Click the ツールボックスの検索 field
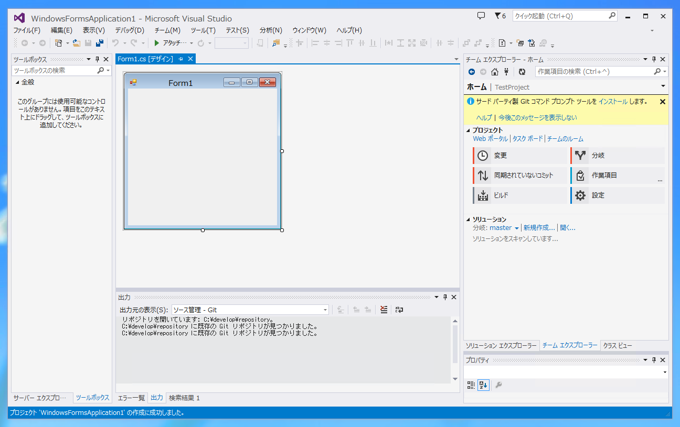The height and width of the screenshot is (427, 680). [x=62, y=70]
